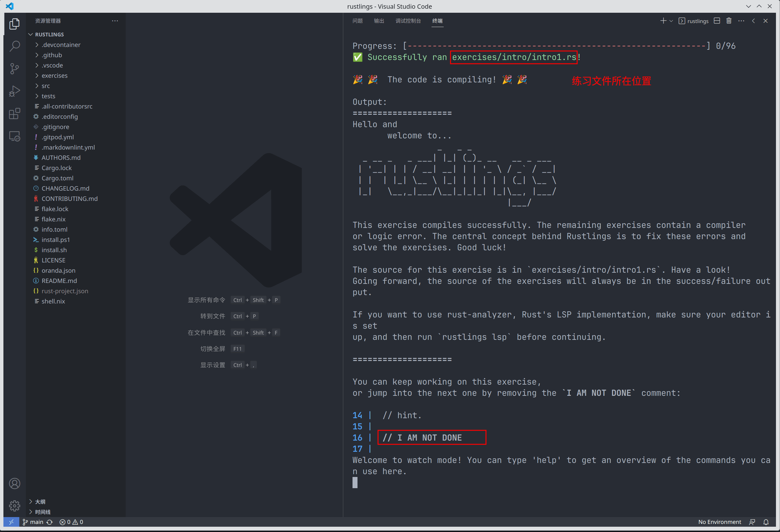Viewport: 780px width, 532px height.
Task: Open the .all-contributorsrc file
Action: [x=76, y=106]
